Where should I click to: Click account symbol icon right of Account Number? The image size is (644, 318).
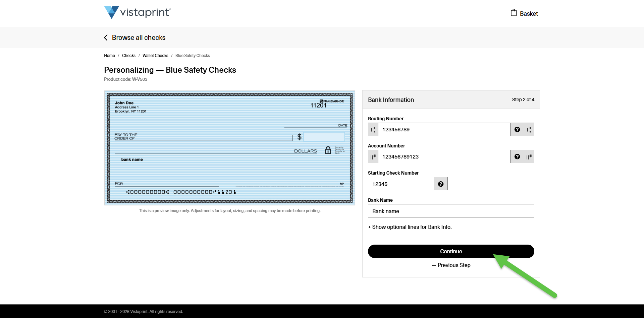[529, 156]
